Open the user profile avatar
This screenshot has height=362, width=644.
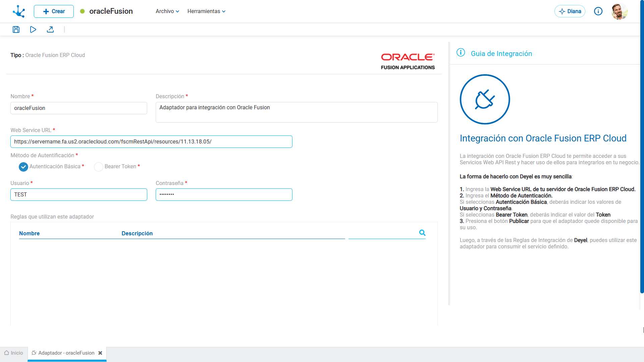click(620, 11)
